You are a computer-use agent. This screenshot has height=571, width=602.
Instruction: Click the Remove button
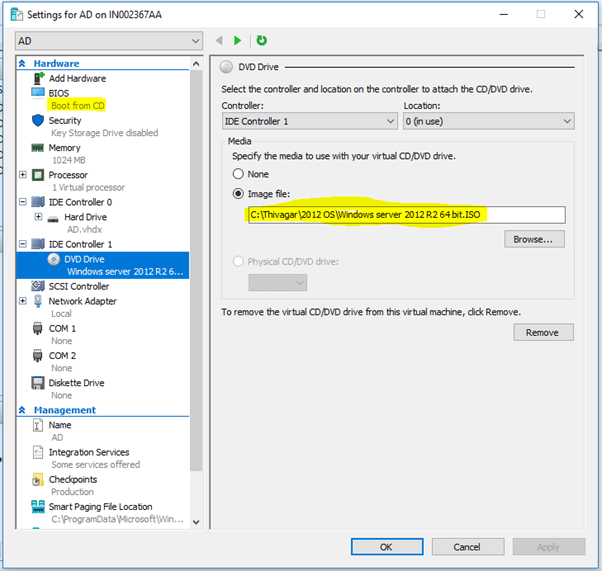(544, 332)
